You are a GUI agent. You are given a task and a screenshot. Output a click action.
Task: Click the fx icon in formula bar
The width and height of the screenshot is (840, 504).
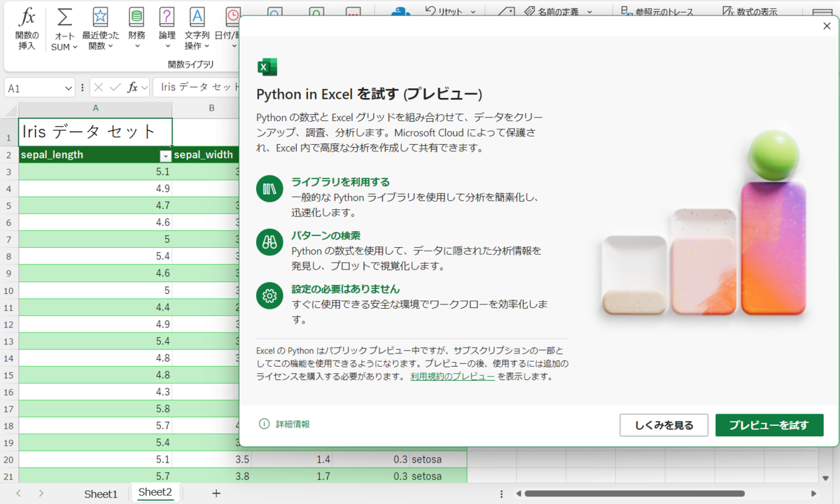[132, 87]
